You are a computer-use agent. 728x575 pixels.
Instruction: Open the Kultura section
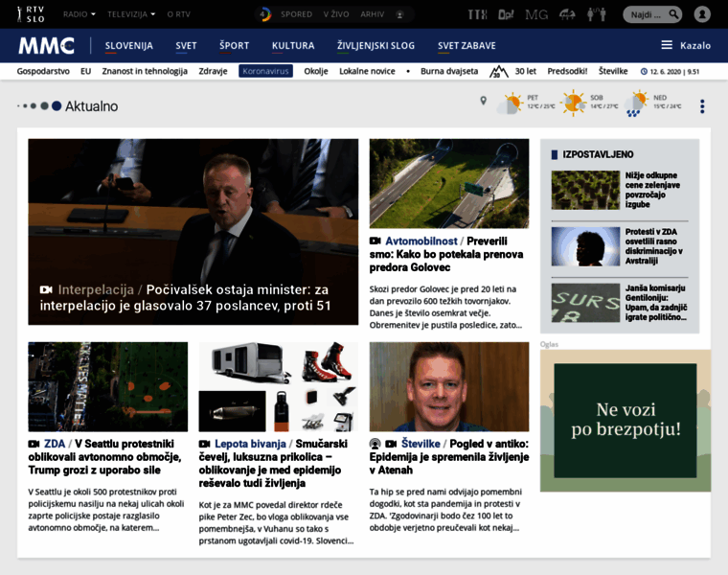[x=293, y=45]
